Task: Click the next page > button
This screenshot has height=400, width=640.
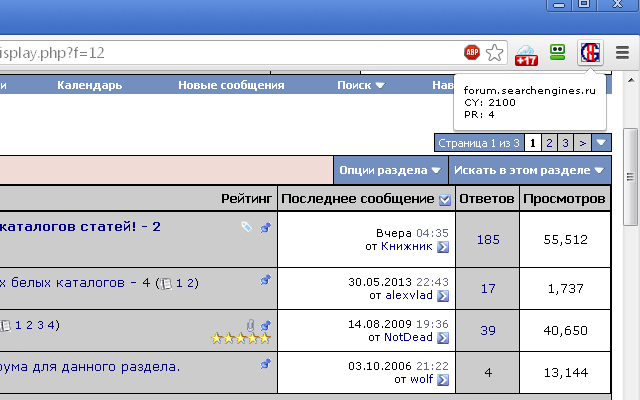Action: click(582, 143)
